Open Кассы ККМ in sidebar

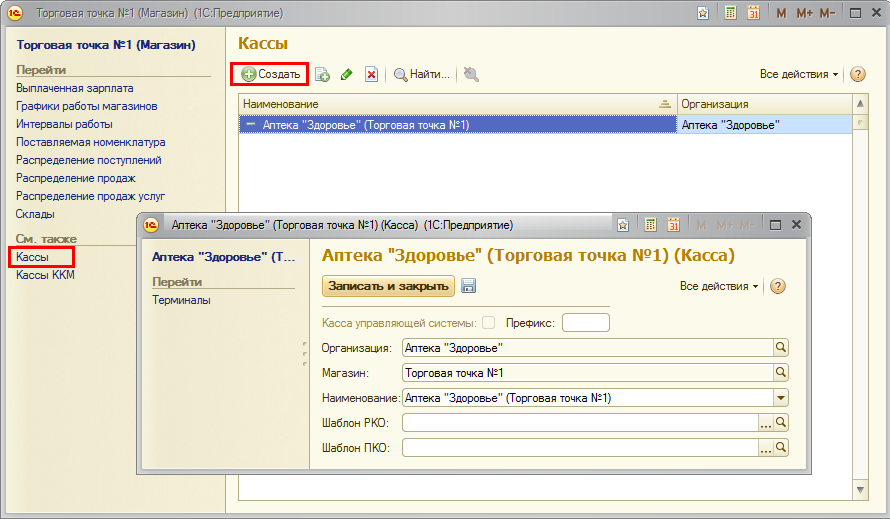point(45,275)
